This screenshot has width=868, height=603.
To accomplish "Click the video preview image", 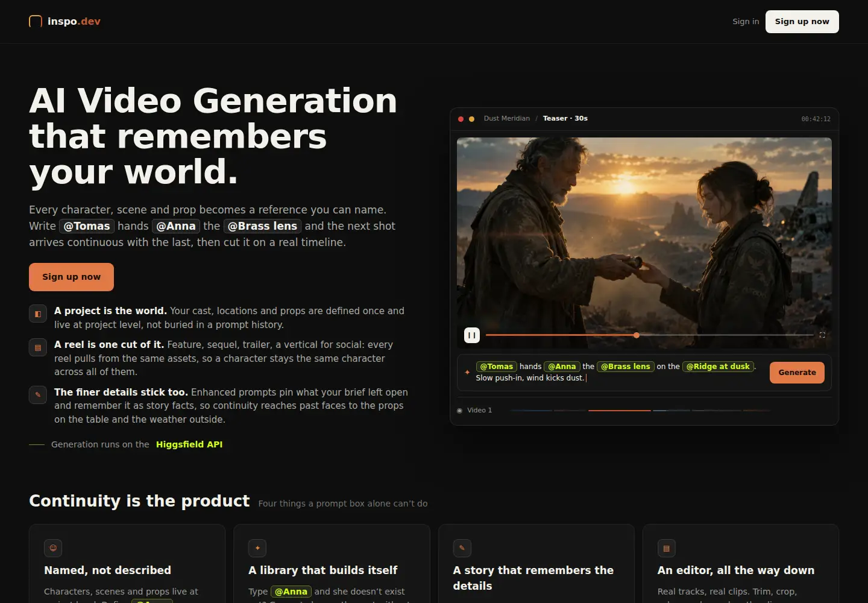I will [644, 242].
